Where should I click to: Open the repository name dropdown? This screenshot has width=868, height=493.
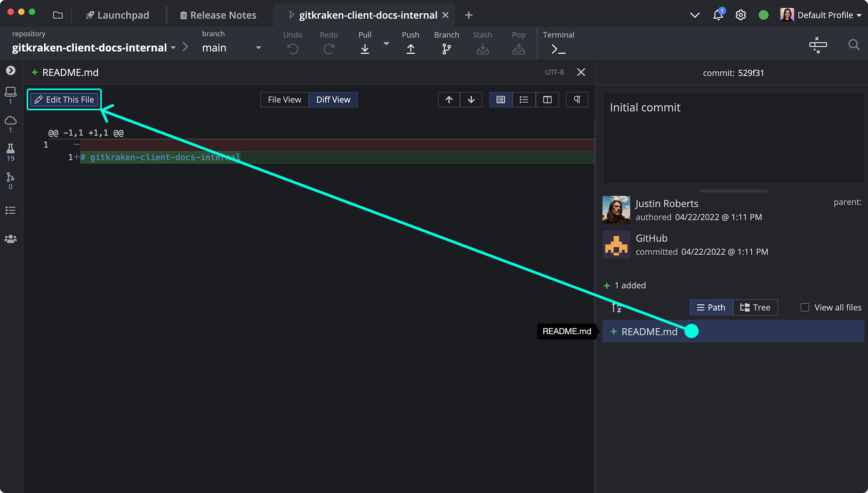click(x=94, y=47)
